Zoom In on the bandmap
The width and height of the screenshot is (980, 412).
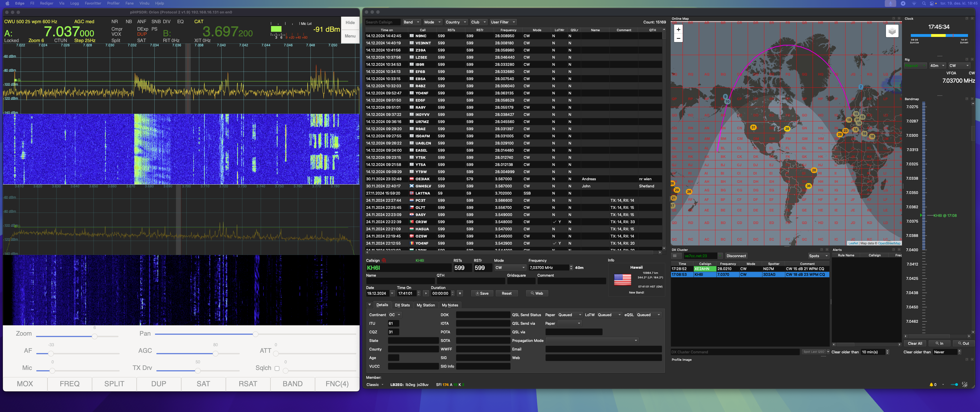pos(939,343)
